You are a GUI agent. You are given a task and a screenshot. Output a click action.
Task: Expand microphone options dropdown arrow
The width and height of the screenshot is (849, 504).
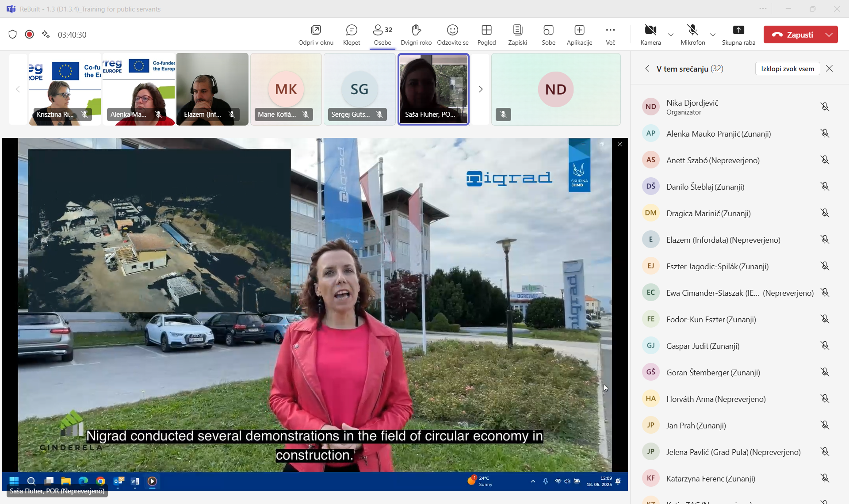click(x=713, y=34)
